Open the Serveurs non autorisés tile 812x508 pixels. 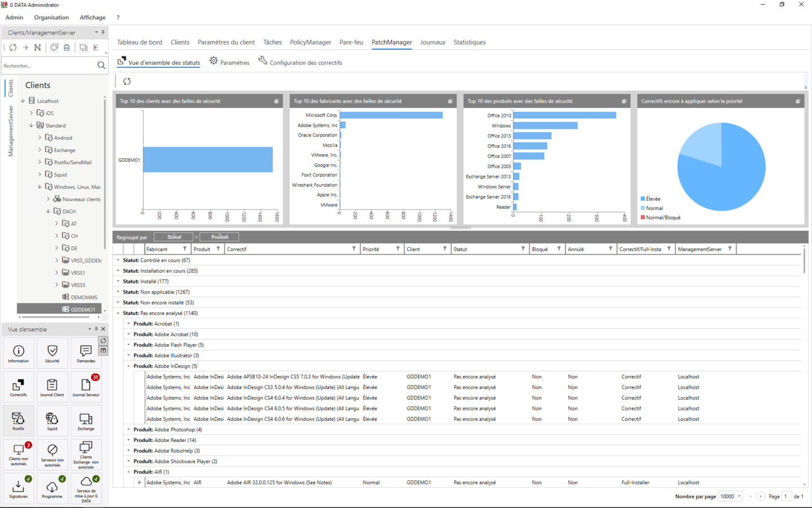[x=52, y=455]
